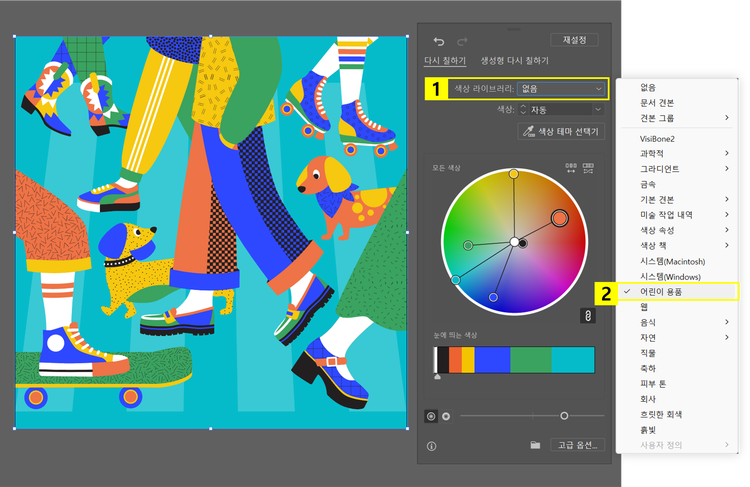Switch to the 다시 칠하기 tab
Image resolution: width=750 pixels, height=487 pixels.
(x=445, y=61)
